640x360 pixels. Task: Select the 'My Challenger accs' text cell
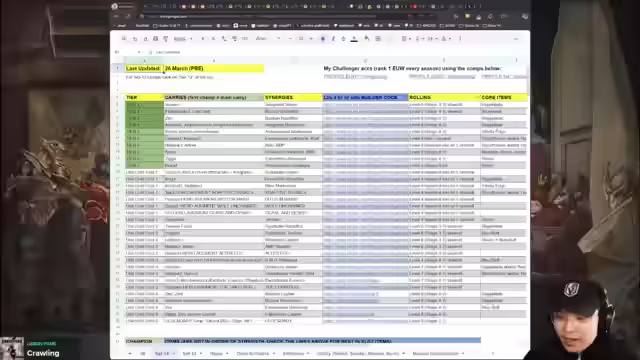pos(412,69)
